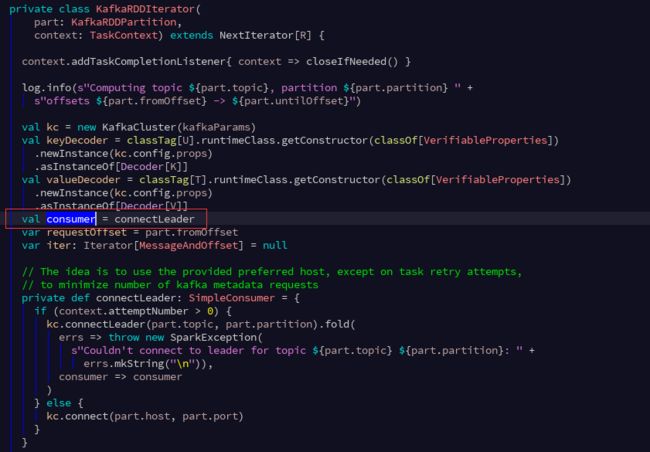This screenshot has height=452, width=650.
Task: Click the highlighted consumer variable name
Action: tap(71, 219)
